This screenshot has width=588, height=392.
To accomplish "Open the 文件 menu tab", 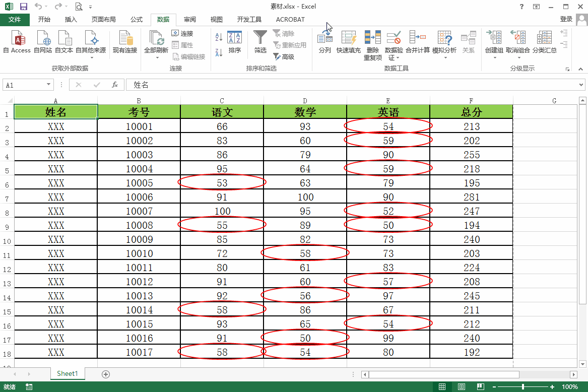I will pos(15,20).
